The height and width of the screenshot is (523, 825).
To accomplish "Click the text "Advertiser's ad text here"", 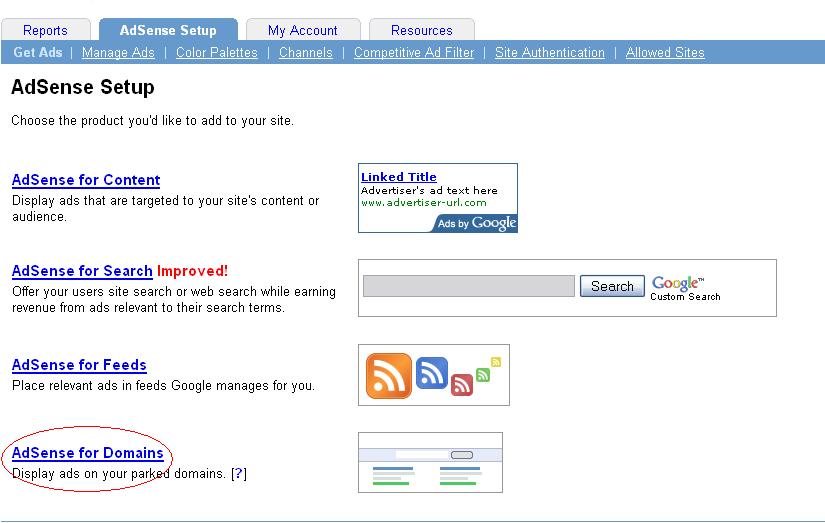I will pyautogui.click(x=429, y=190).
